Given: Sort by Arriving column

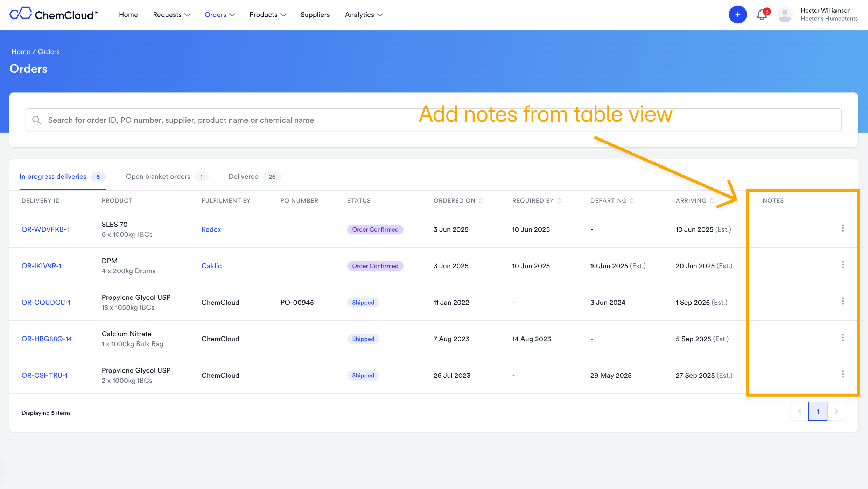Looking at the screenshot, I should click(712, 201).
